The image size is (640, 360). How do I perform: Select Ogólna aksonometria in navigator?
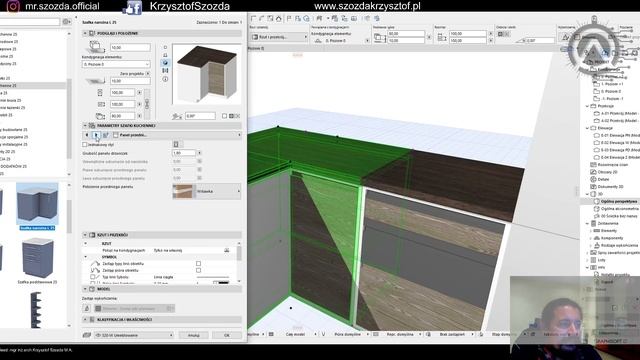coord(616,209)
